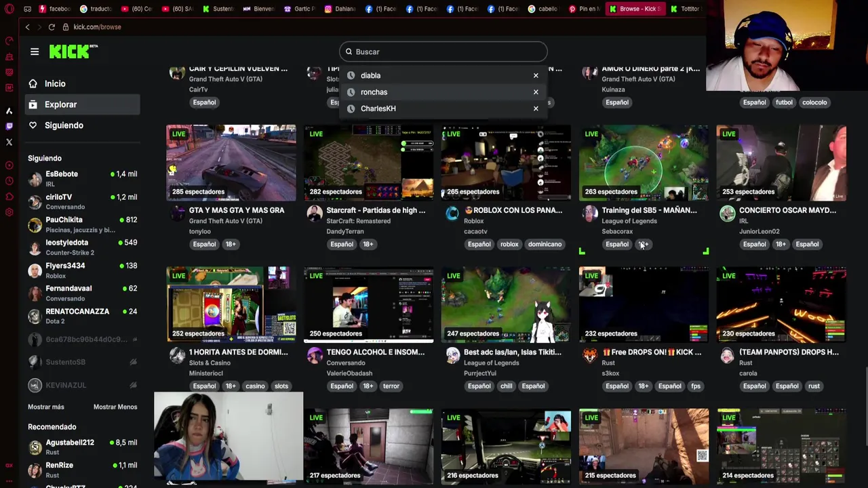Click the padlock site info icon
The height and width of the screenshot is (488, 868).
[x=66, y=27]
